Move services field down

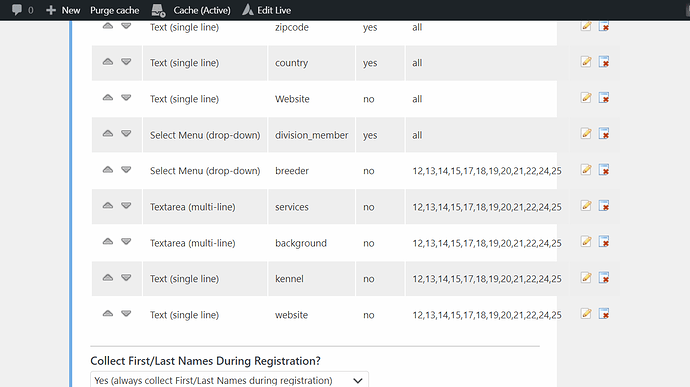(x=126, y=206)
